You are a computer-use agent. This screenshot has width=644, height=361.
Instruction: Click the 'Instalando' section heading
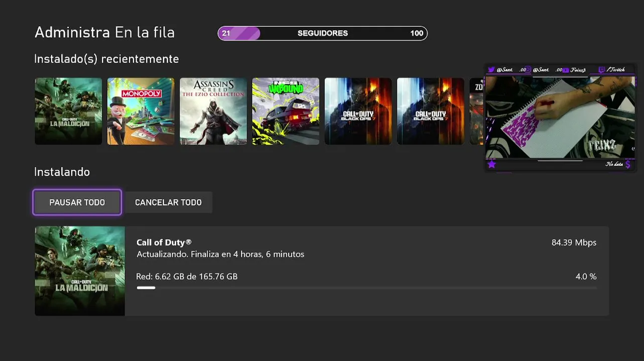[x=62, y=171]
